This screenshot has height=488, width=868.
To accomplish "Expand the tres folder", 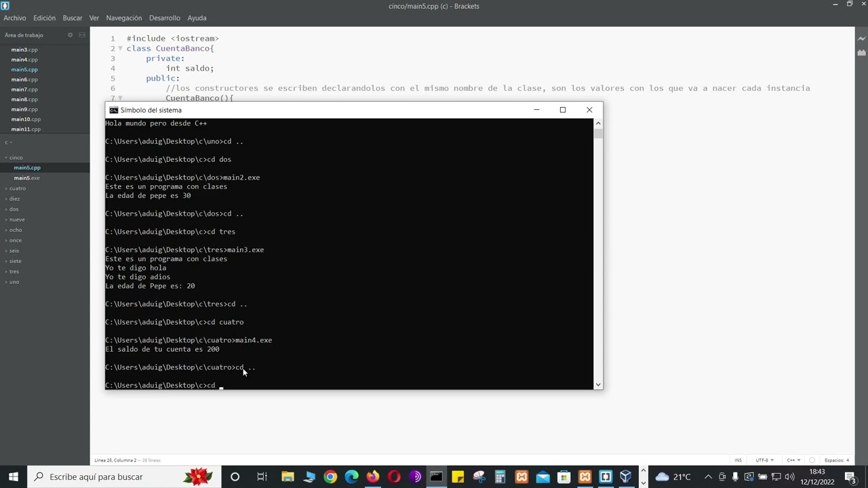I will pyautogui.click(x=14, y=271).
